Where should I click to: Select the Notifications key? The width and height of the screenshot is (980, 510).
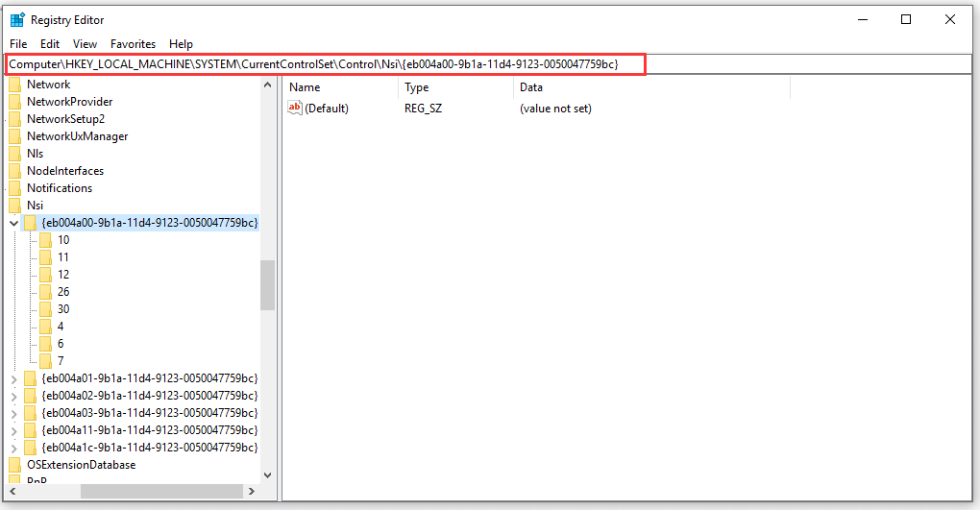(60, 187)
